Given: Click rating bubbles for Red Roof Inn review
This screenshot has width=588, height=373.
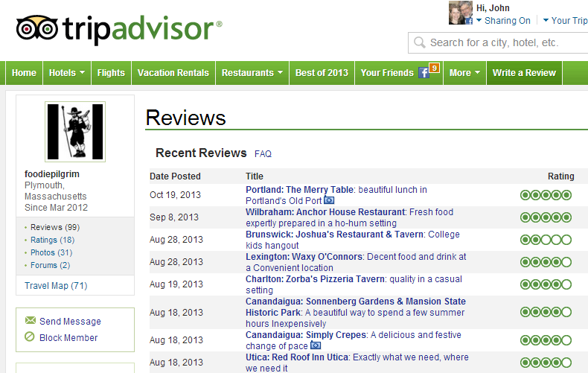Looking at the screenshot, I should pos(546,363).
